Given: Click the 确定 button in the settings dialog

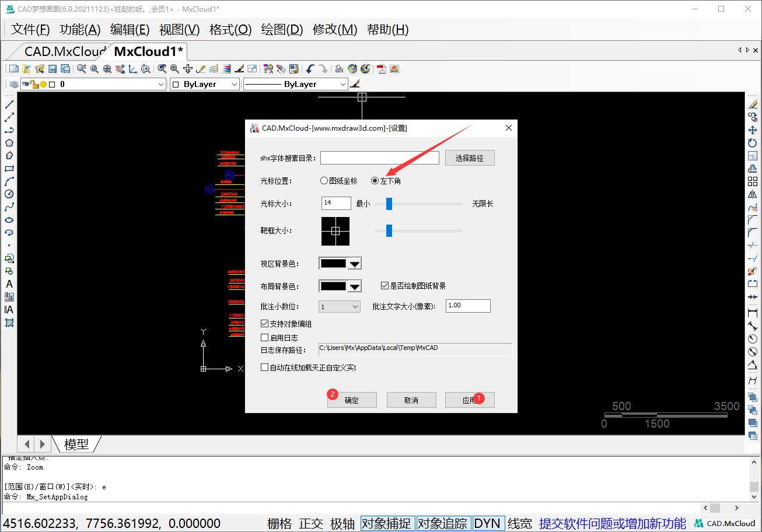Looking at the screenshot, I should click(x=352, y=400).
